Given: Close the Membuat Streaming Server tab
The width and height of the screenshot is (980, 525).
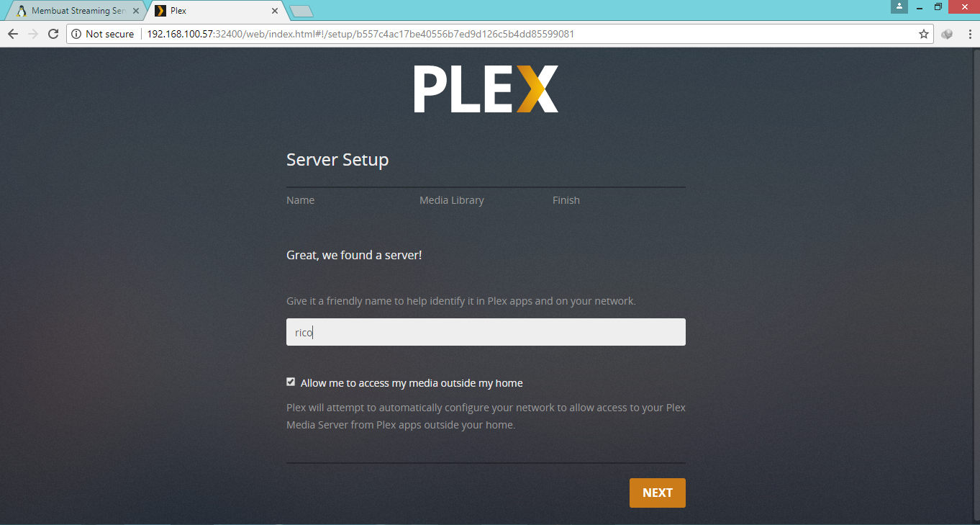Looking at the screenshot, I should pos(136,11).
